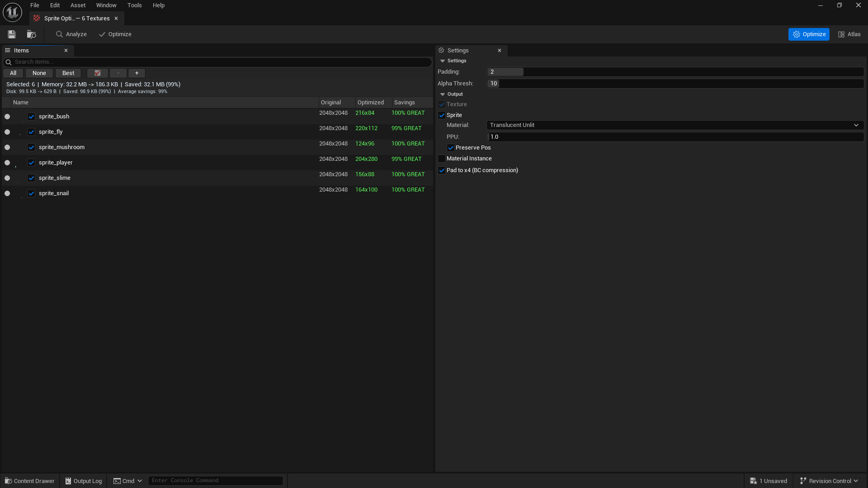Collapse the Output section

pos(443,94)
